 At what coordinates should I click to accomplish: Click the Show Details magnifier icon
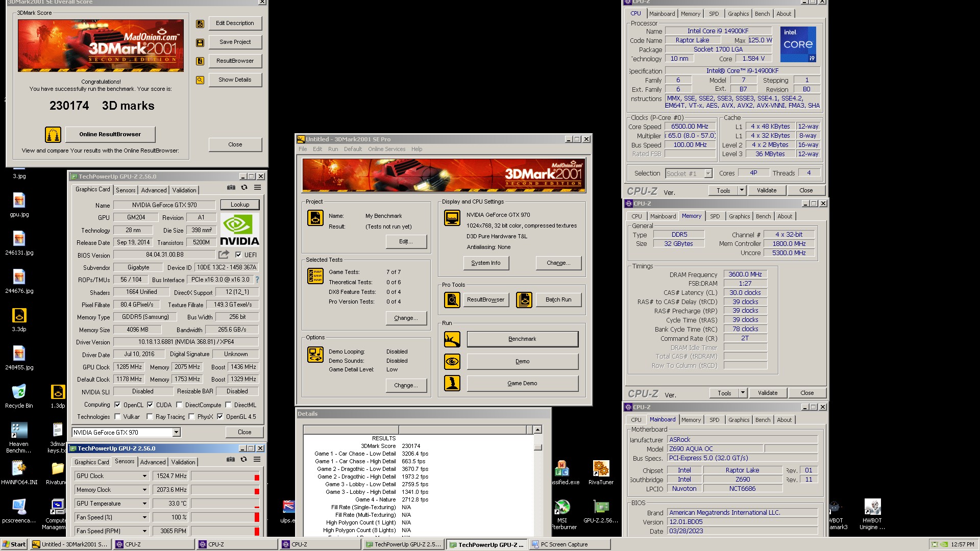point(200,80)
